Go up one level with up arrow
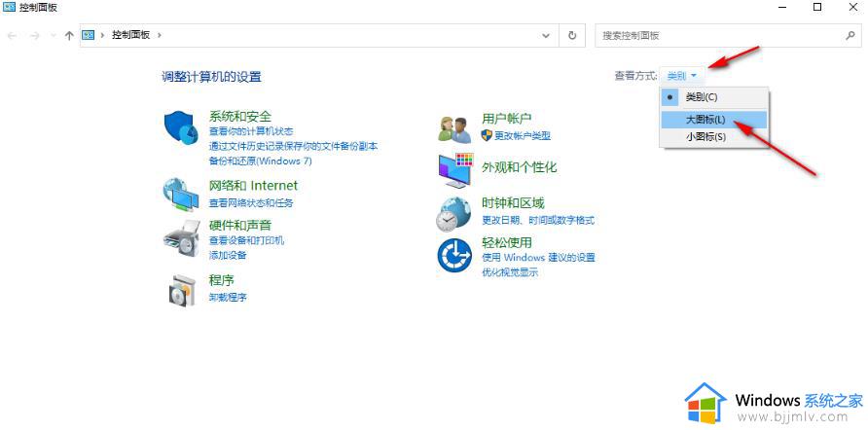The width and height of the screenshot is (868, 430). [69, 35]
